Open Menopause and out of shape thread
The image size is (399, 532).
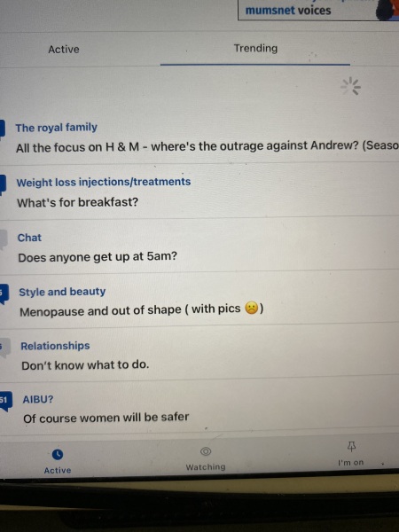click(x=142, y=309)
